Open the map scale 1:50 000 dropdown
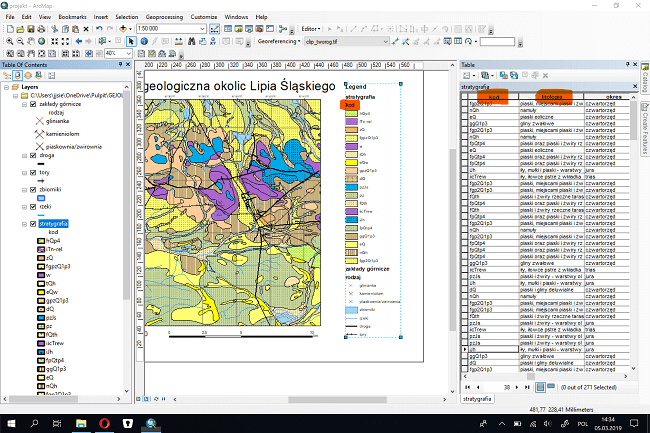650x433 pixels. coord(202,29)
